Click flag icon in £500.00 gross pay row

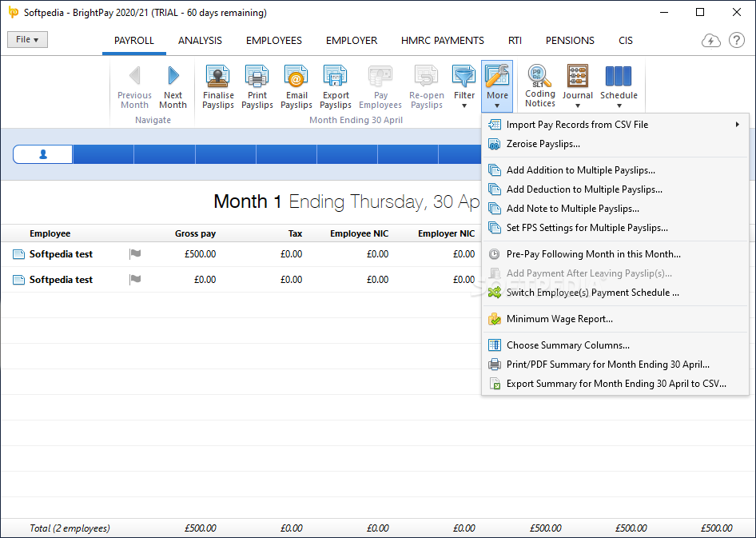[x=136, y=253]
